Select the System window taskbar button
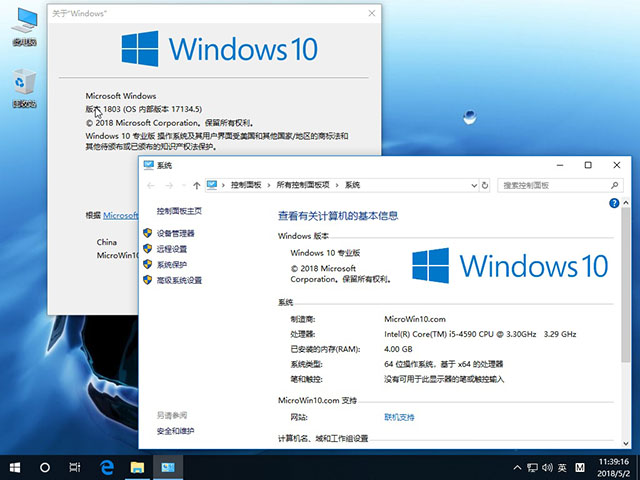640x480 pixels. click(x=168, y=467)
